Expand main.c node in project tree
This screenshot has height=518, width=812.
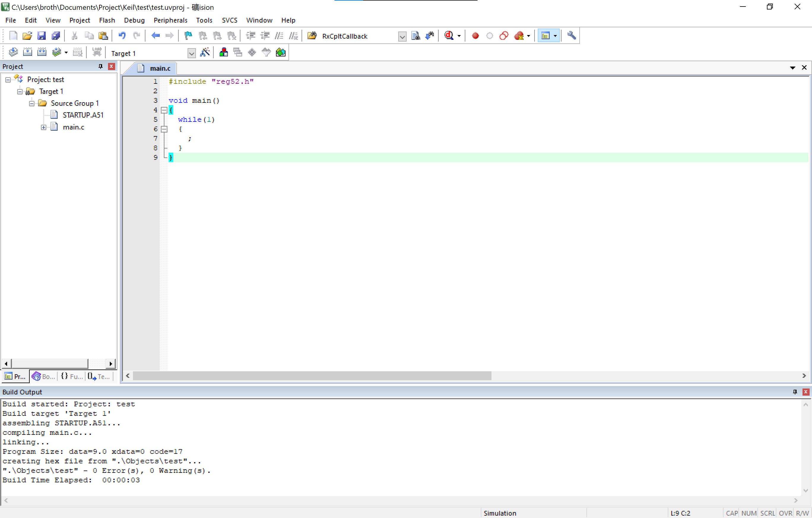(x=44, y=127)
